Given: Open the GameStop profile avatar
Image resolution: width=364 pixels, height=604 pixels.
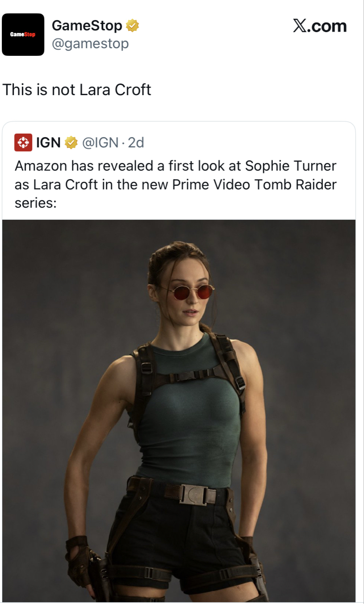Looking at the screenshot, I should [23, 34].
